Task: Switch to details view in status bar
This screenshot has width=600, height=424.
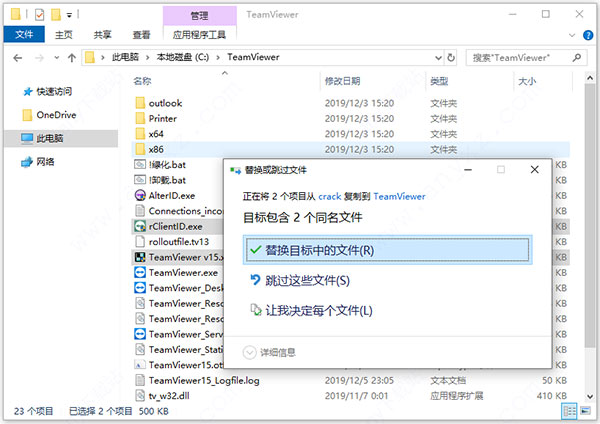Action: click(569, 411)
